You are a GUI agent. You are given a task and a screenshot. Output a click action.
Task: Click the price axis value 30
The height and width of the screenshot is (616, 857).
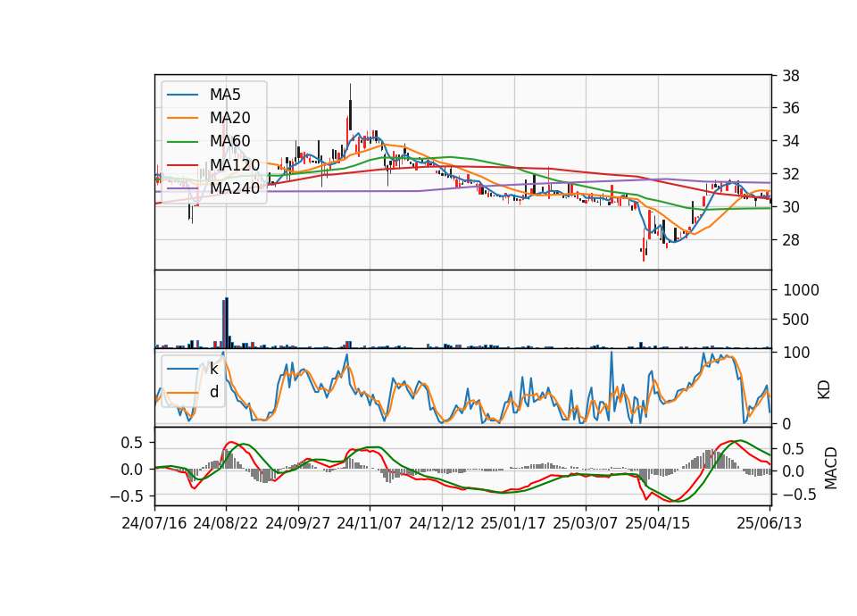791,207
